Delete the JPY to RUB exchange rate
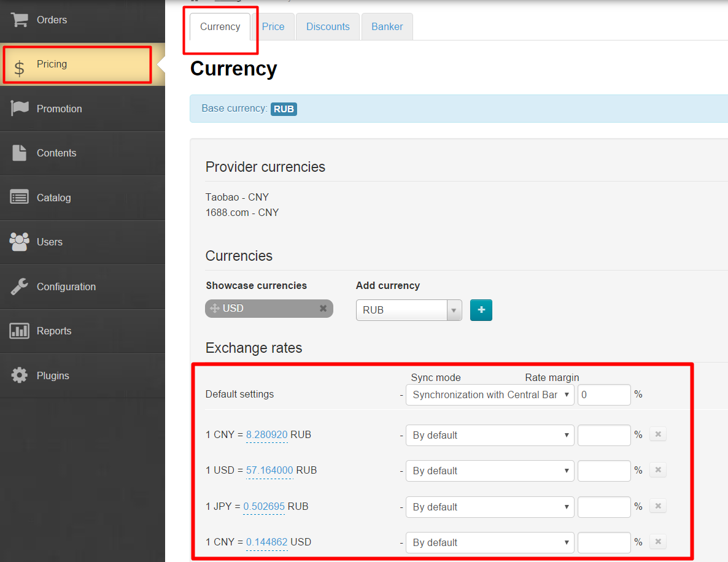The image size is (728, 562). point(658,506)
